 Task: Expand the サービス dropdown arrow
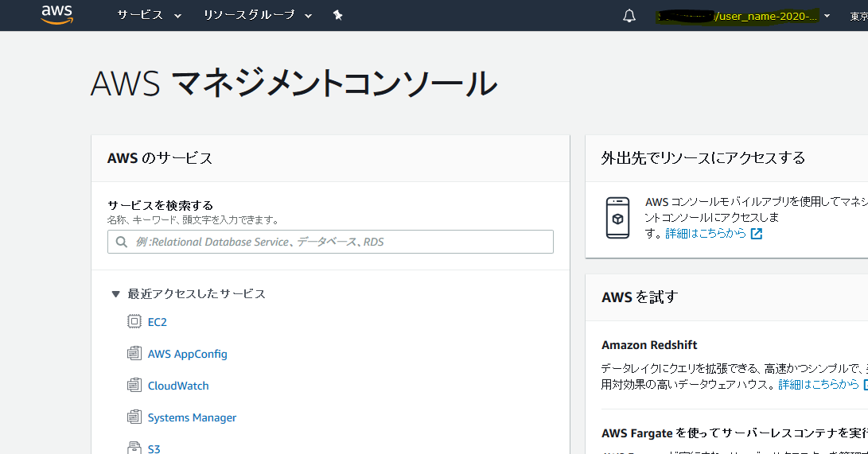[x=177, y=16]
